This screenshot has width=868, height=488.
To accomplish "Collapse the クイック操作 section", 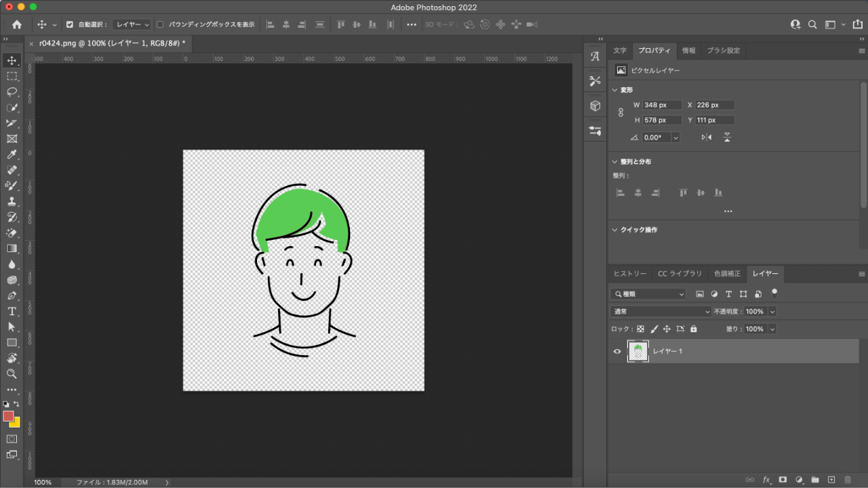I will [615, 230].
